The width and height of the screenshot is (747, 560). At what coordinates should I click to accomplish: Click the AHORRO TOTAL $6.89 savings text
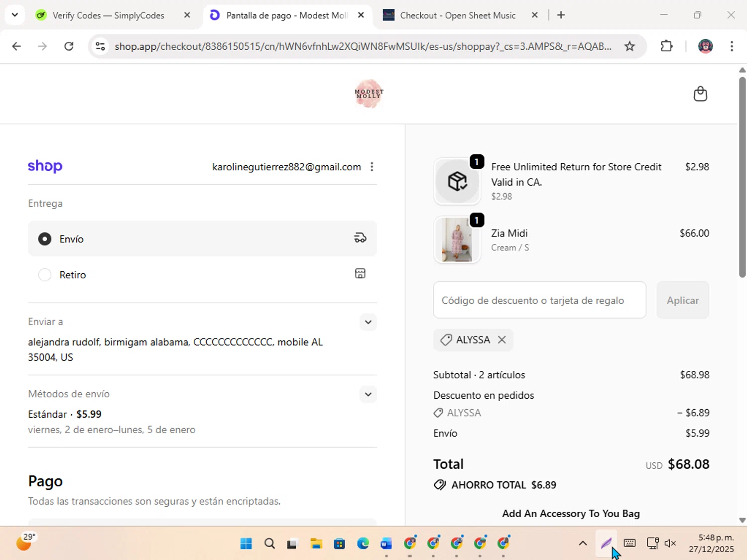pos(503,485)
